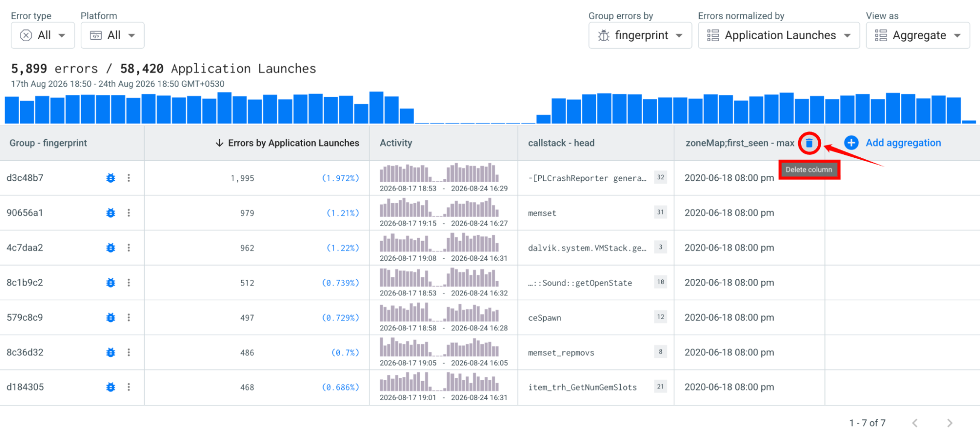Click the bug icon next to 4c7daa2
980x439 pixels.
pos(111,248)
